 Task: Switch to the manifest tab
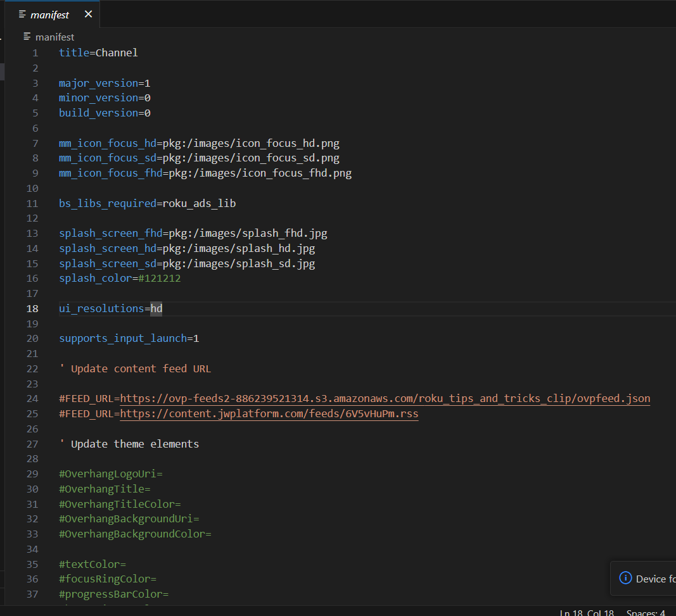point(51,14)
